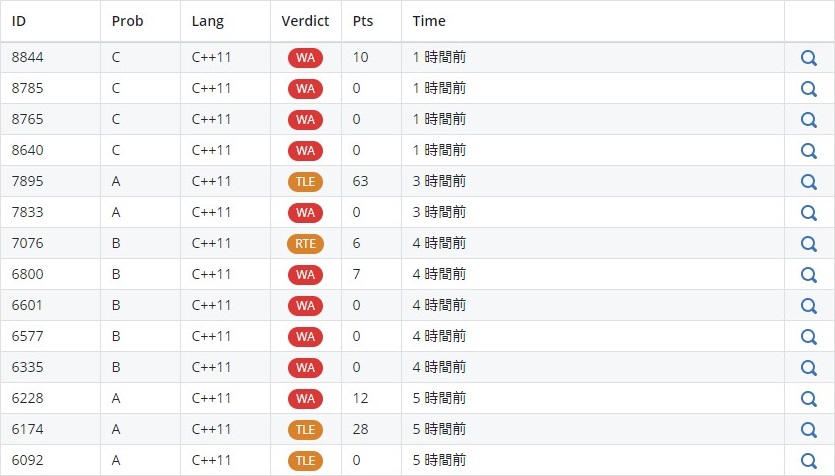The width and height of the screenshot is (835, 476).
Task: Click the search icon for submission 6174
Action: 809,430
